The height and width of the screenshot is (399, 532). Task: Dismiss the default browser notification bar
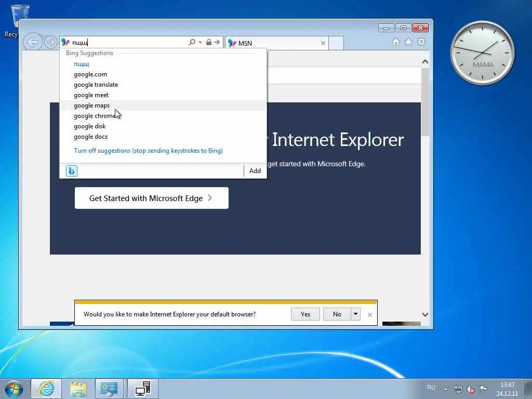[370, 315]
